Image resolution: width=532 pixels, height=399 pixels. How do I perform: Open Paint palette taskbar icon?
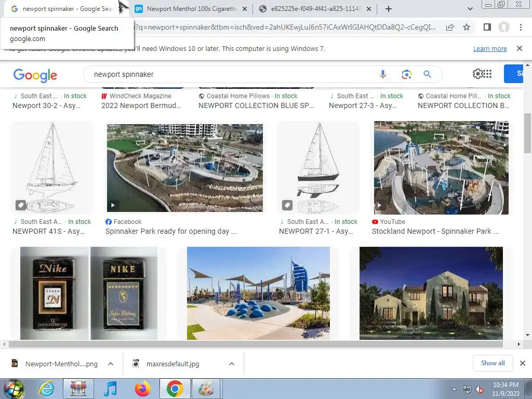tap(206, 389)
